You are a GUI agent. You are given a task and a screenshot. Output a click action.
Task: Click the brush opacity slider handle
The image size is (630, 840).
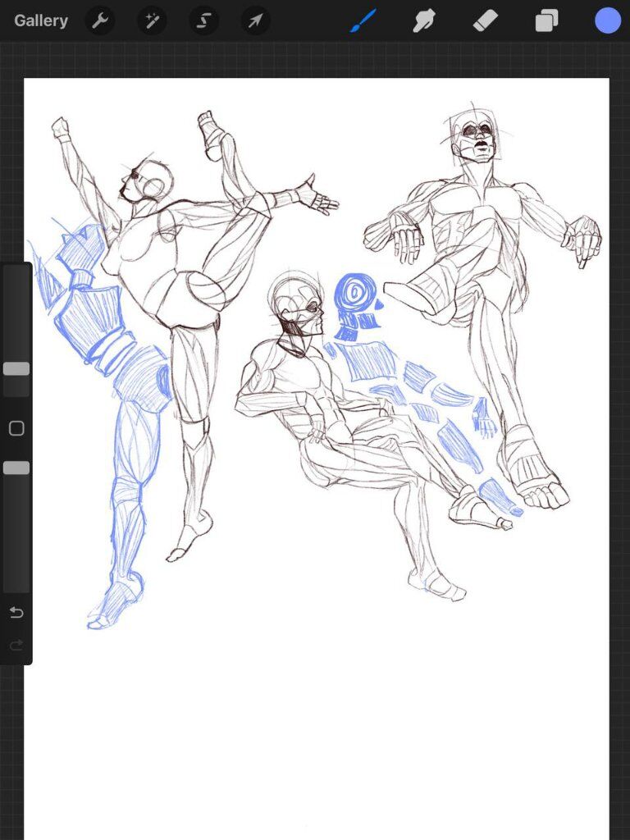pos(16,468)
